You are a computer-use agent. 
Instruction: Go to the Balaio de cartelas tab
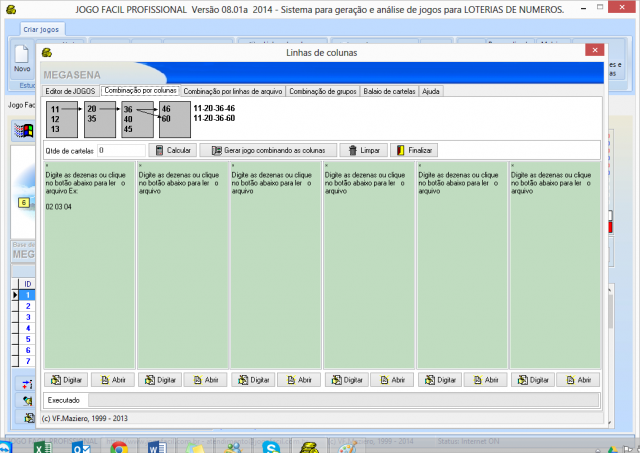[x=388, y=91]
